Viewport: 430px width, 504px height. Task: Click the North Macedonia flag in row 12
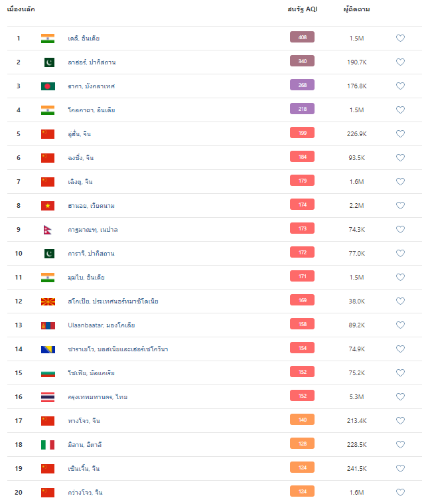click(48, 301)
